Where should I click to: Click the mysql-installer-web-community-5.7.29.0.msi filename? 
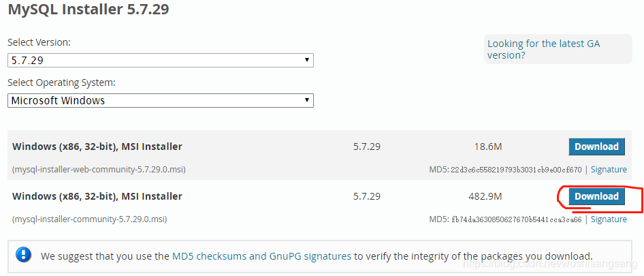[x=99, y=170]
